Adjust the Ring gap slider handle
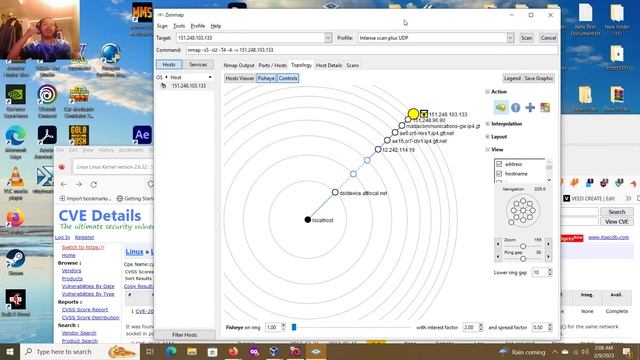 tap(523, 258)
